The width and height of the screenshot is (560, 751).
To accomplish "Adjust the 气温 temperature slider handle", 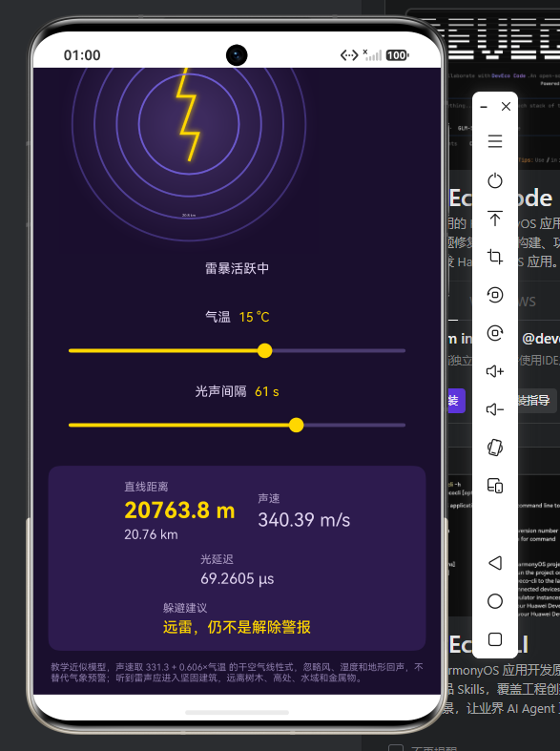I will pyautogui.click(x=264, y=350).
